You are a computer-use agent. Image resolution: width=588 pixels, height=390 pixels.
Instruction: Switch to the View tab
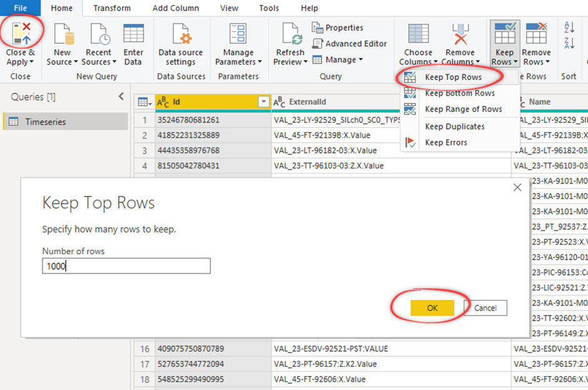(x=229, y=8)
